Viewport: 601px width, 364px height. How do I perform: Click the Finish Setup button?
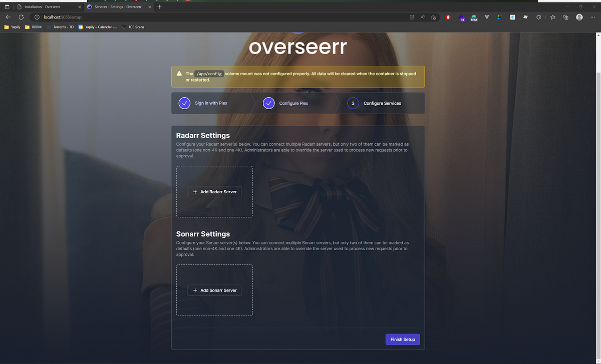coord(402,339)
